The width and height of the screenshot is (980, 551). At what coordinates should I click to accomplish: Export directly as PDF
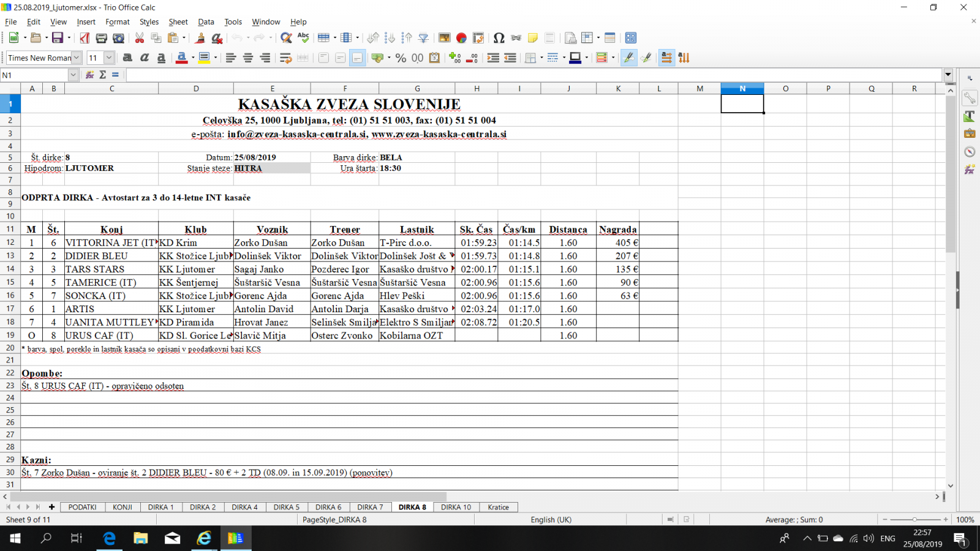85,38
